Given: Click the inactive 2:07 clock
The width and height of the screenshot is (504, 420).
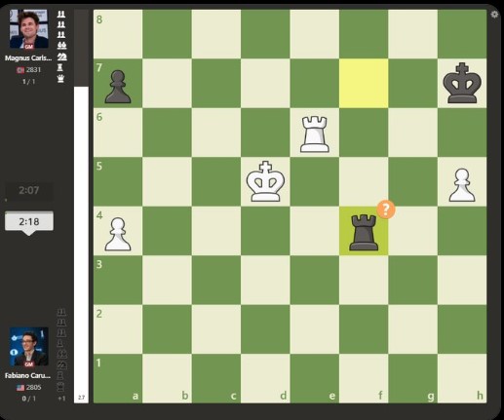Looking at the screenshot, I should click(x=29, y=190).
